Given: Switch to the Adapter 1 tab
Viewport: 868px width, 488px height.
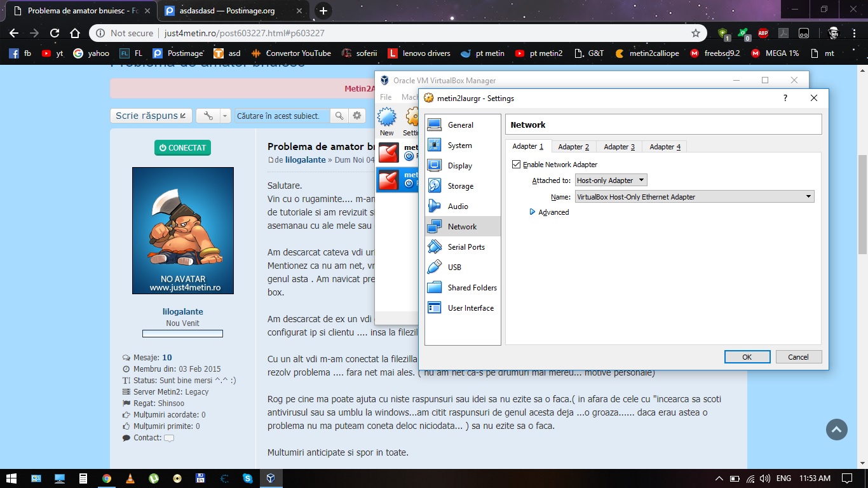Looking at the screenshot, I should [528, 146].
